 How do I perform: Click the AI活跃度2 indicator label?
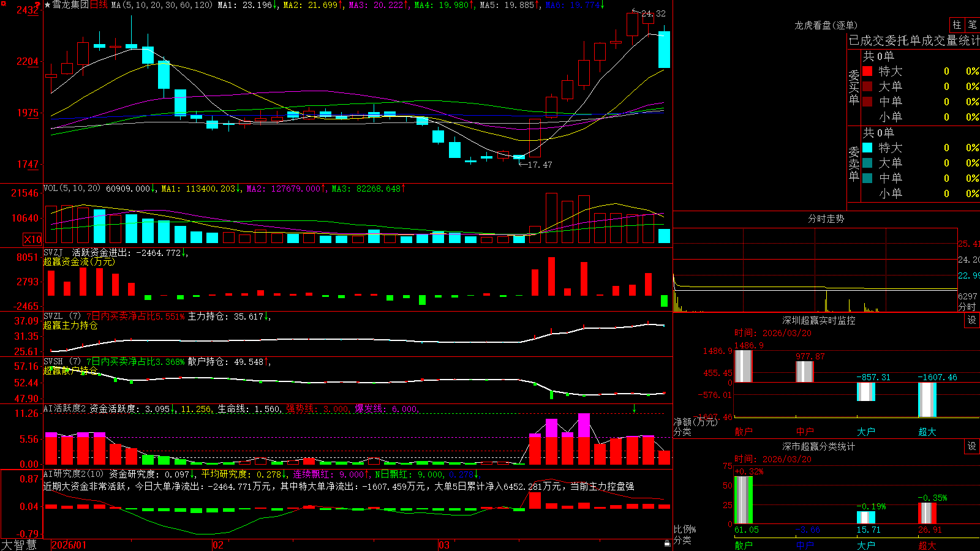pos(65,408)
